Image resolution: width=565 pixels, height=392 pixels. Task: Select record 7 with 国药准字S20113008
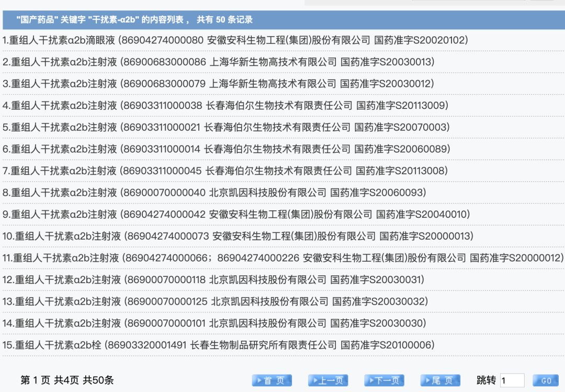225,171
